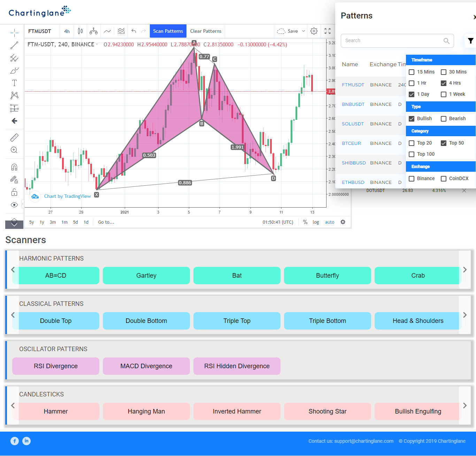Screen dimensions: 476x456
Task: Open the candlestick chart style menu
Action: 80,31
